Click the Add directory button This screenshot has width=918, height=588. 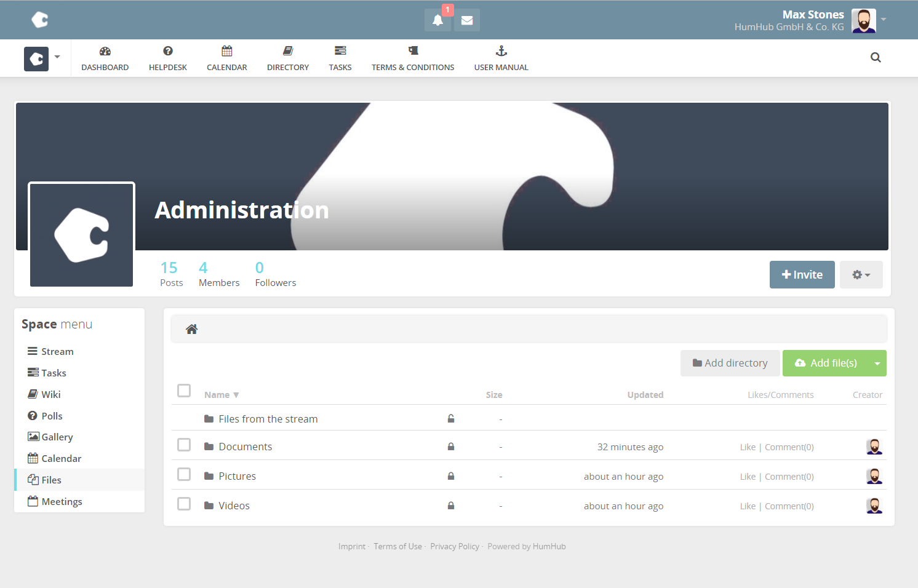pyautogui.click(x=730, y=364)
